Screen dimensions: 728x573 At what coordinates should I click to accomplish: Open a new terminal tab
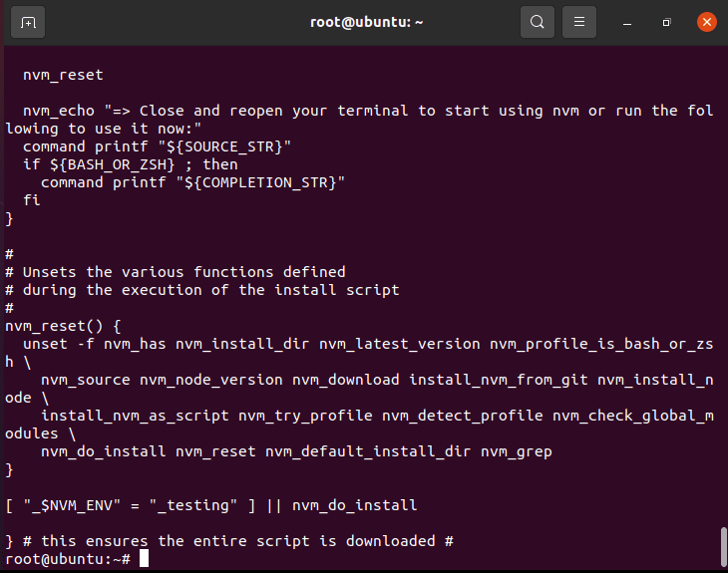tap(28, 22)
